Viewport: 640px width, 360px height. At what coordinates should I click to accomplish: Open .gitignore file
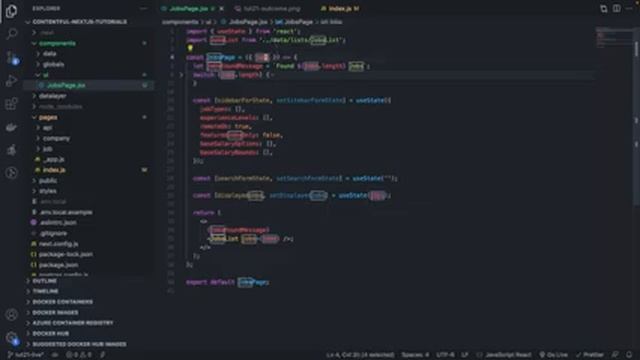tap(53, 233)
